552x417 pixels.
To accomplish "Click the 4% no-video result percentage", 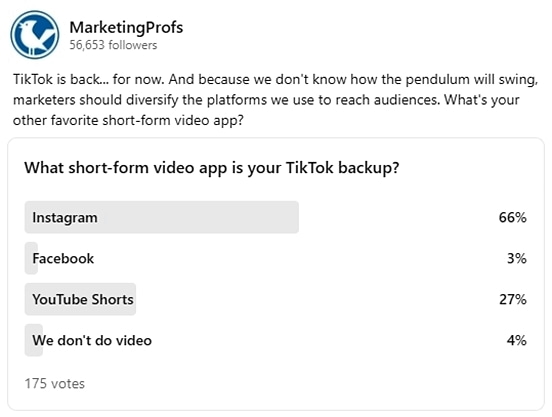I will pos(516,341).
